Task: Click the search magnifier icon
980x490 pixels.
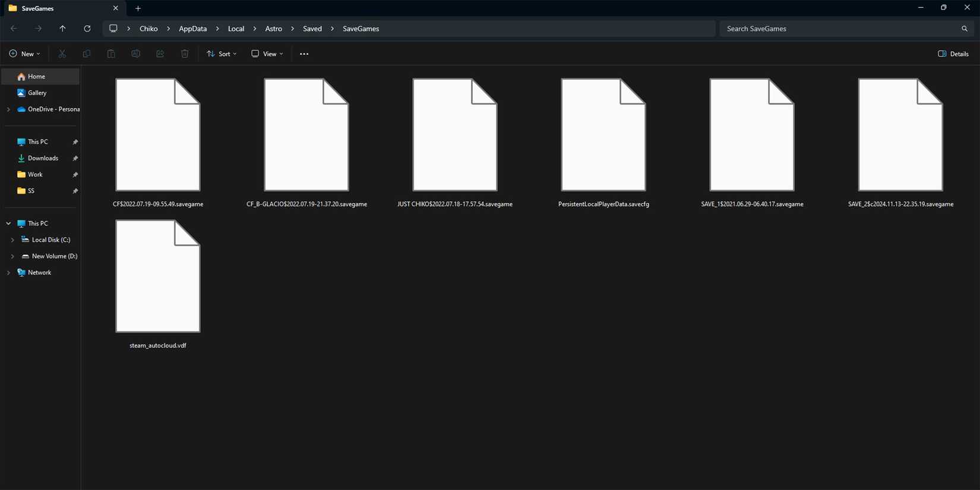Action: (965, 29)
